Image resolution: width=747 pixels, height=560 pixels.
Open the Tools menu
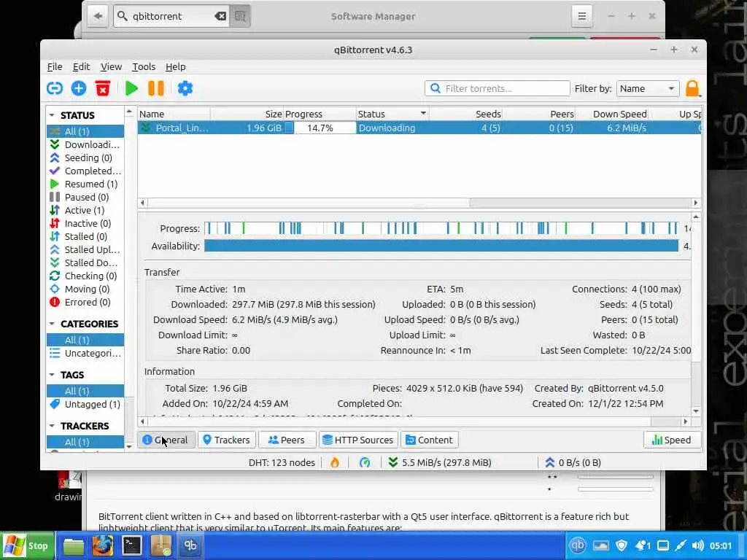[x=144, y=66]
